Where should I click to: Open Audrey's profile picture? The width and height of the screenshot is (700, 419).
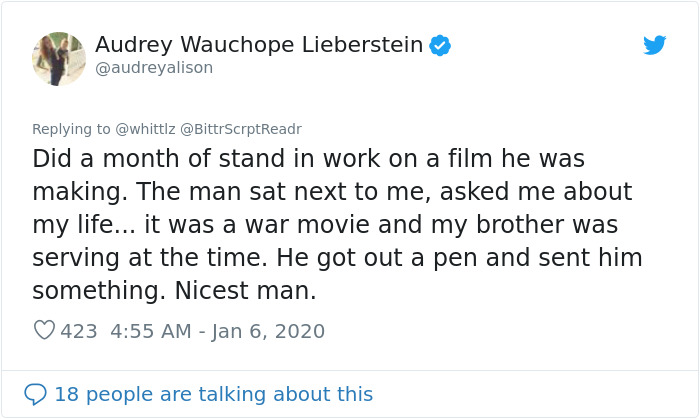click(58, 58)
